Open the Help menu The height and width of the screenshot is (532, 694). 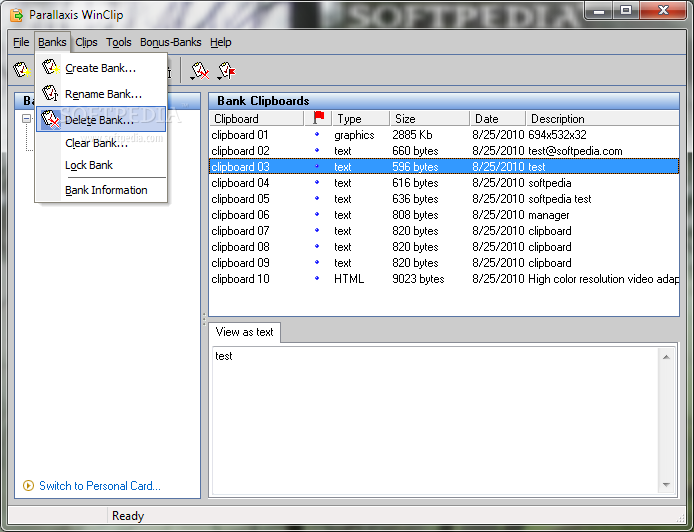tap(220, 42)
